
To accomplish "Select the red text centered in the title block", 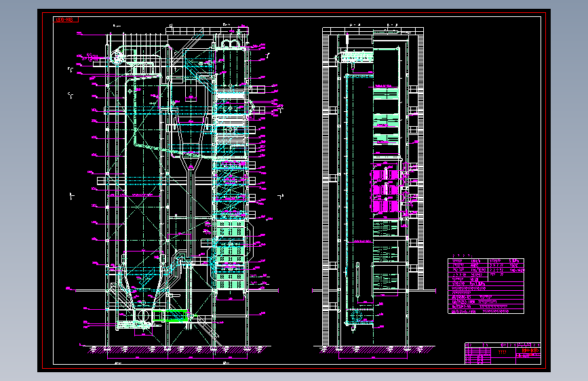I will pyautogui.click(x=502, y=352).
